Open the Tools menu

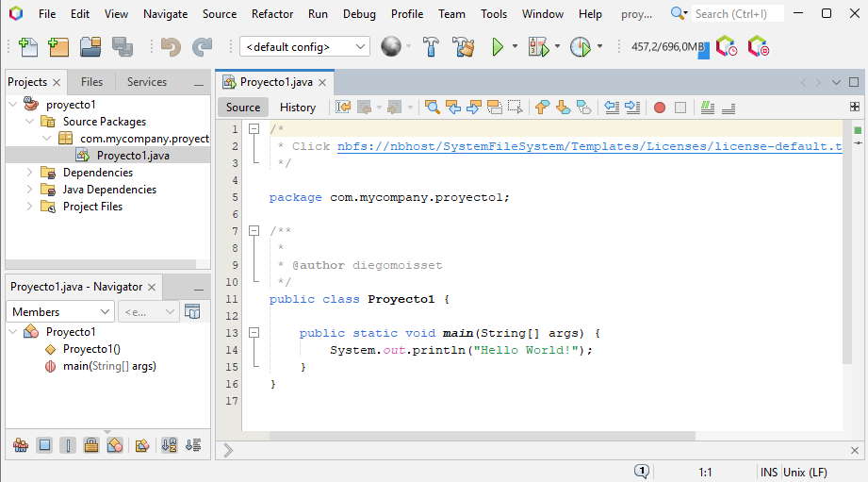(x=493, y=14)
